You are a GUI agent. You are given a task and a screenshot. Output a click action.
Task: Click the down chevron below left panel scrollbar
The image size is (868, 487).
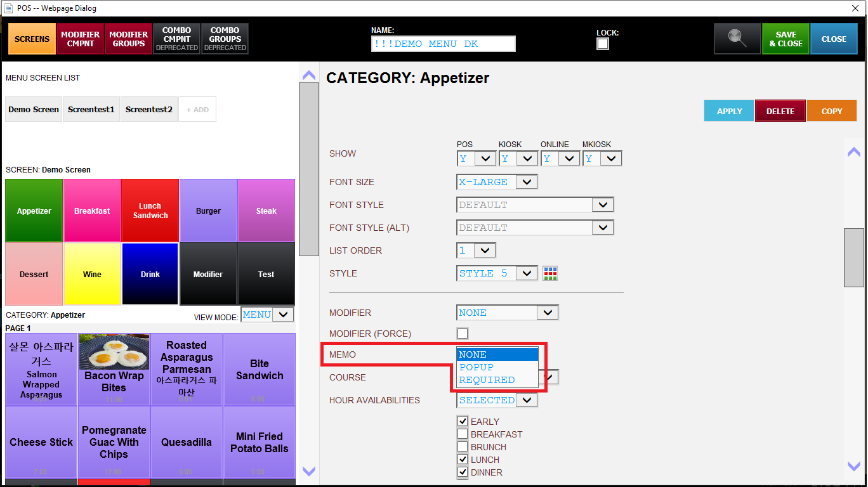309,471
